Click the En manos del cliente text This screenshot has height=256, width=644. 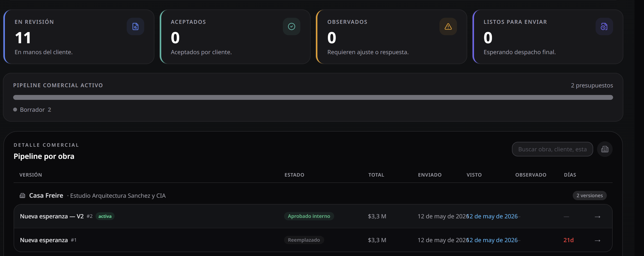pyautogui.click(x=44, y=52)
